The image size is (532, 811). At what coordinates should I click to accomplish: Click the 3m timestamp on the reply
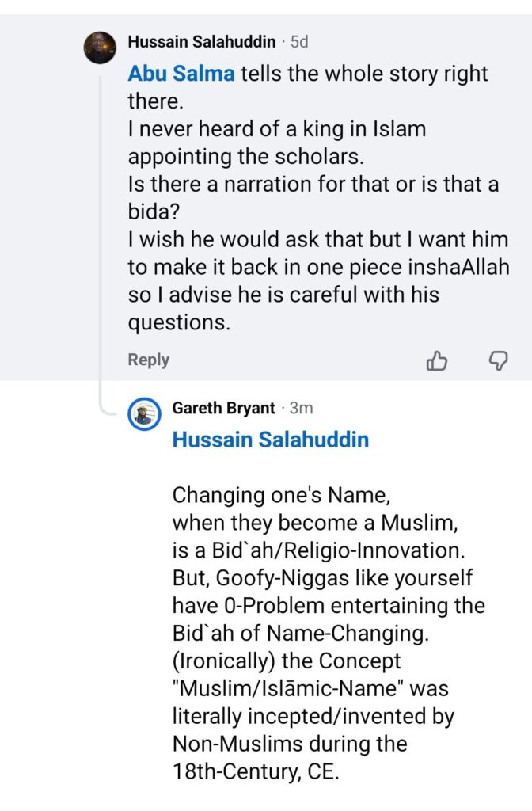pyautogui.click(x=302, y=409)
